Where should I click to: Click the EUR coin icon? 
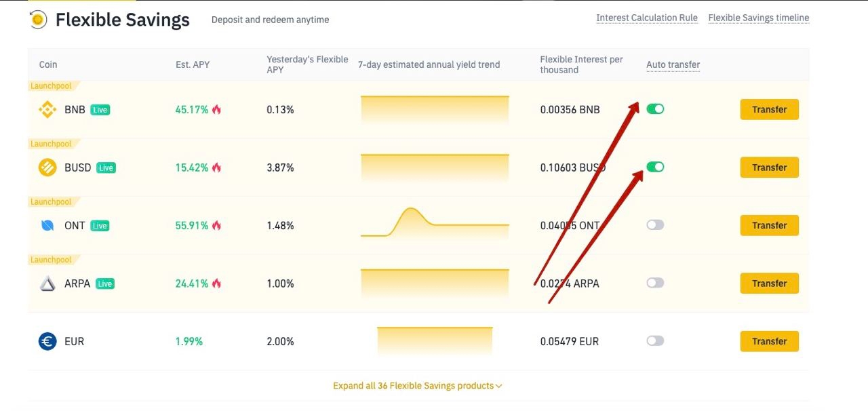click(47, 341)
